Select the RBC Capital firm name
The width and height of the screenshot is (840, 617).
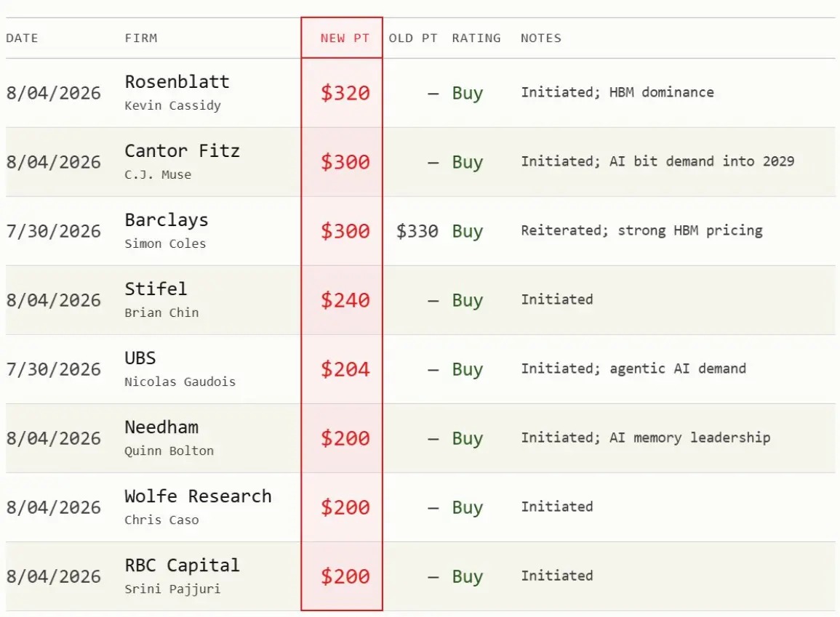click(182, 565)
